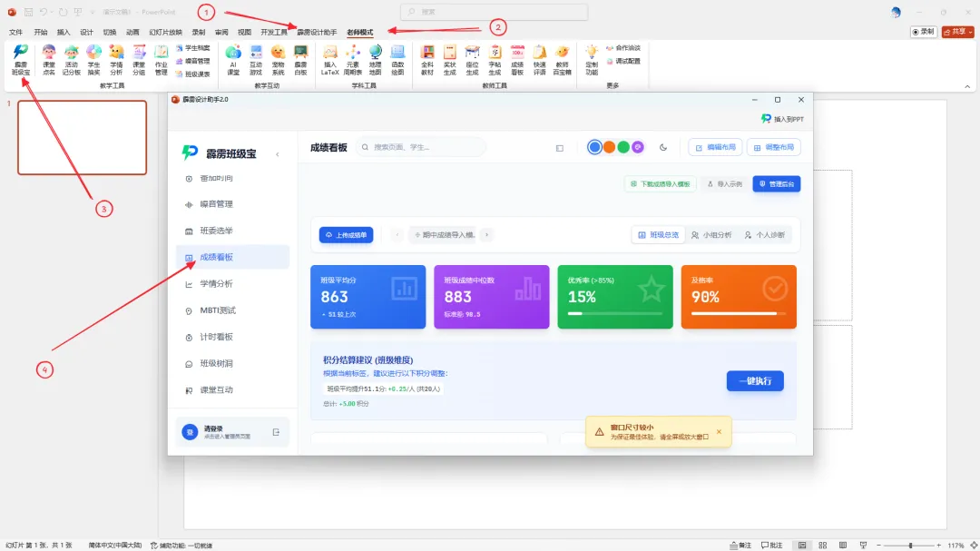980x551 pixels.
Task: Open 计时看板 in the sidebar
Action: point(232,337)
